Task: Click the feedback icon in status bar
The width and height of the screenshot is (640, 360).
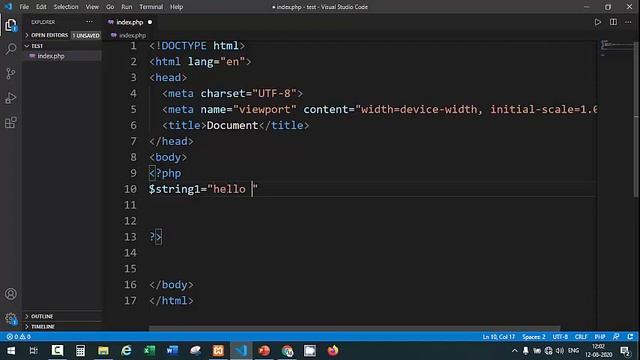Action: [x=616, y=337]
